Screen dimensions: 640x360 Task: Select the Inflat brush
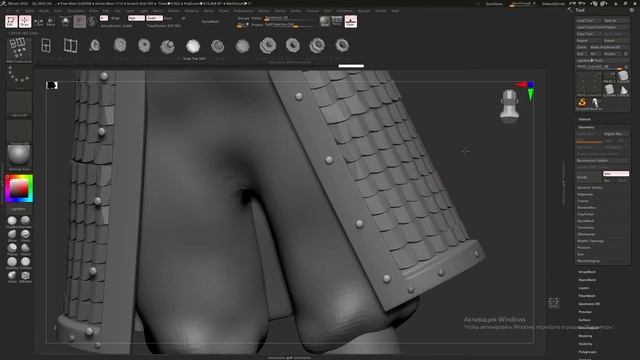click(x=12, y=276)
